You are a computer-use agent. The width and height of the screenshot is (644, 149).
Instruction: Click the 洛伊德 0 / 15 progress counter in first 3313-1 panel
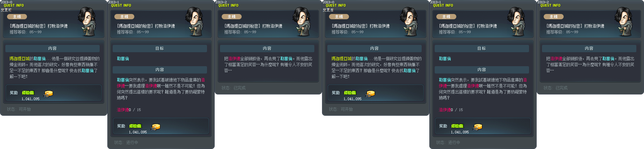(x=129, y=110)
